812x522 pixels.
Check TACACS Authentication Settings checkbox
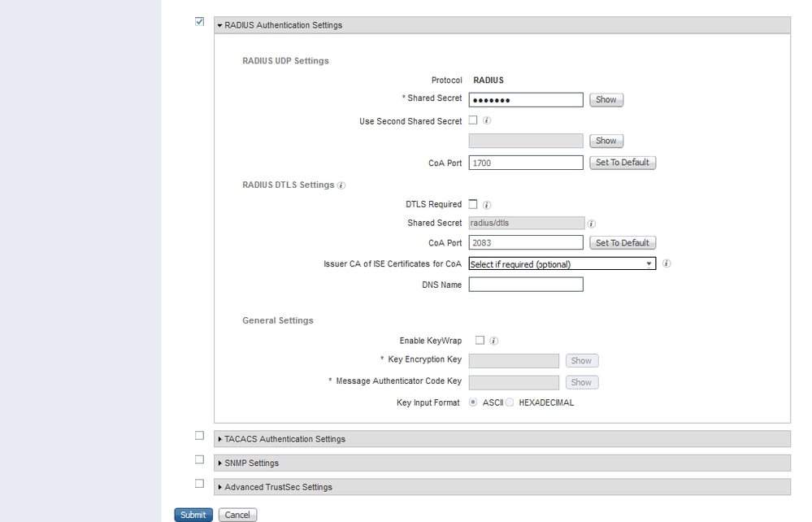(199, 436)
